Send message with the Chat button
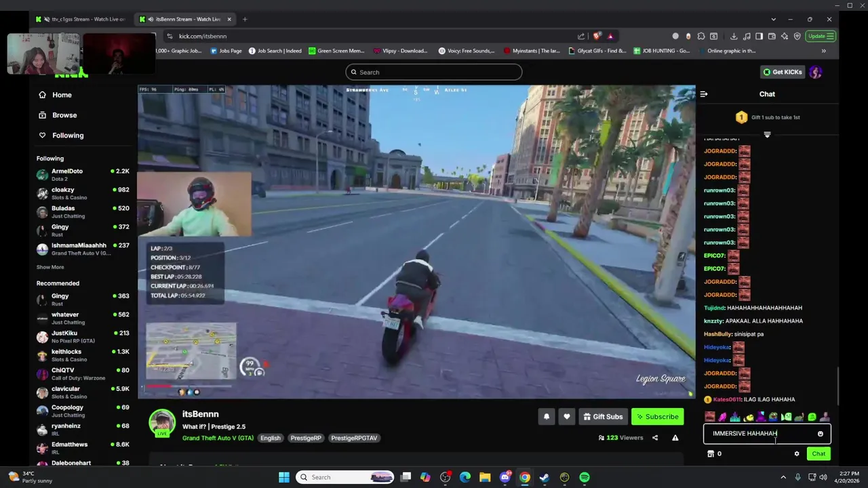The width and height of the screenshot is (868, 488). (x=818, y=454)
